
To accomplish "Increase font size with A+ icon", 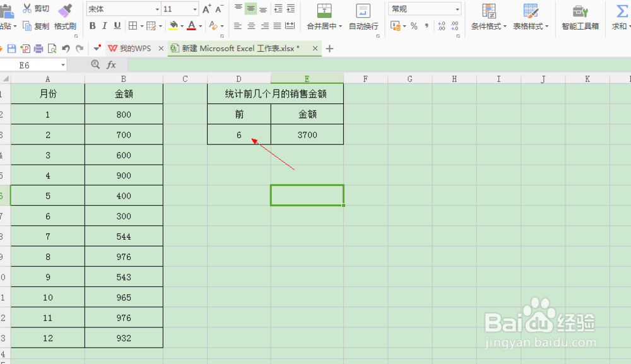I will pyautogui.click(x=206, y=9).
